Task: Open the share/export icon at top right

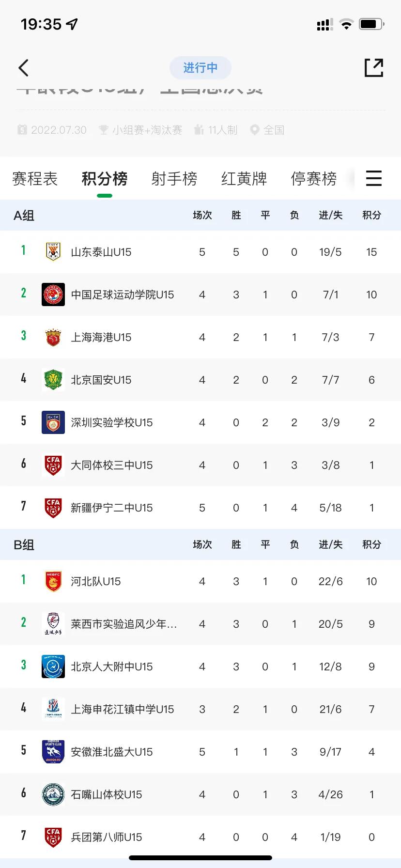Action: (x=374, y=68)
